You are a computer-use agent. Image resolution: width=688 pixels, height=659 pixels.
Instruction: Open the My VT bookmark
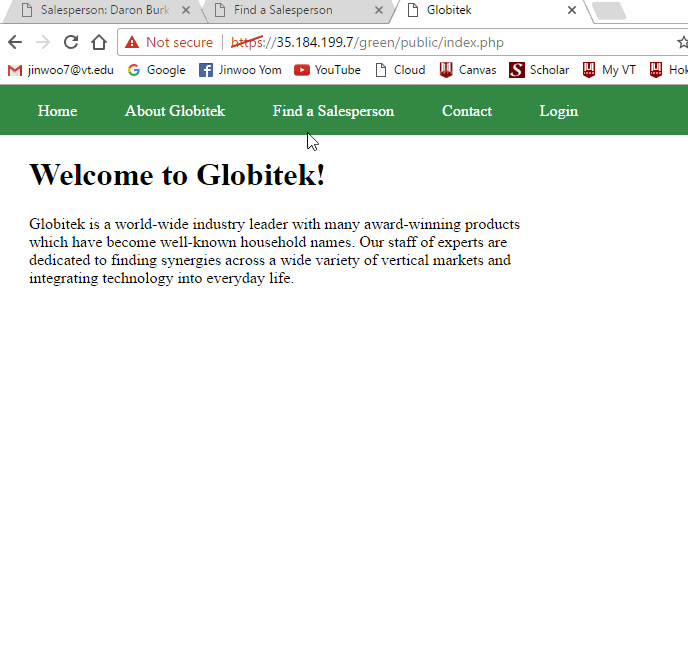coord(609,70)
